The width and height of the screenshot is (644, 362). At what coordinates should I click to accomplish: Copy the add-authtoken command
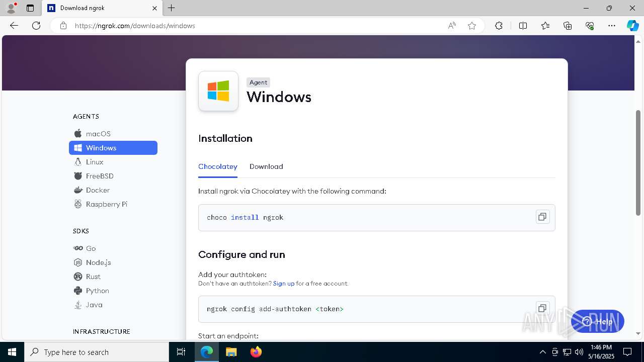click(x=542, y=309)
